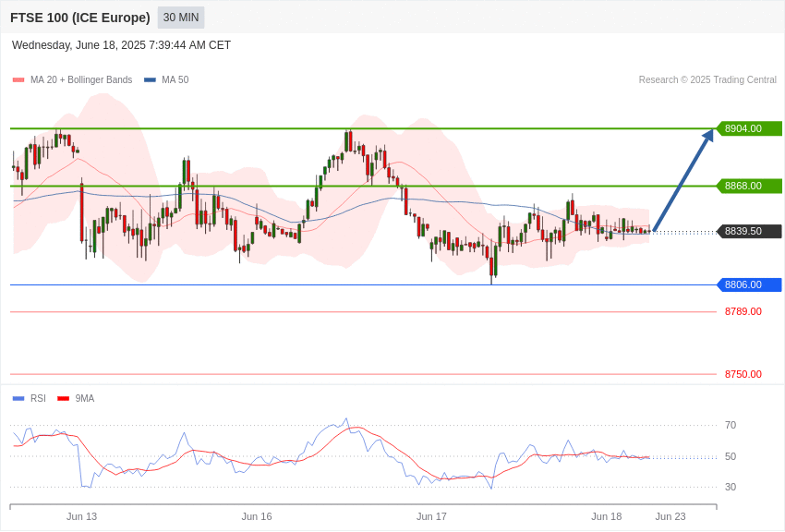This screenshot has height=532, width=785.
Task: Click the 8868.00 resistance price tag
Action: tap(750, 187)
